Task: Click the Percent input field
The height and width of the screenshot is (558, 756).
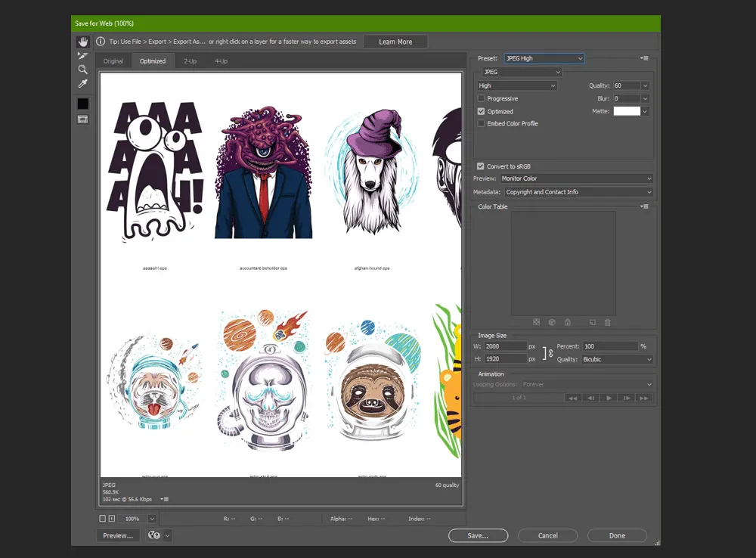Action: click(610, 346)
